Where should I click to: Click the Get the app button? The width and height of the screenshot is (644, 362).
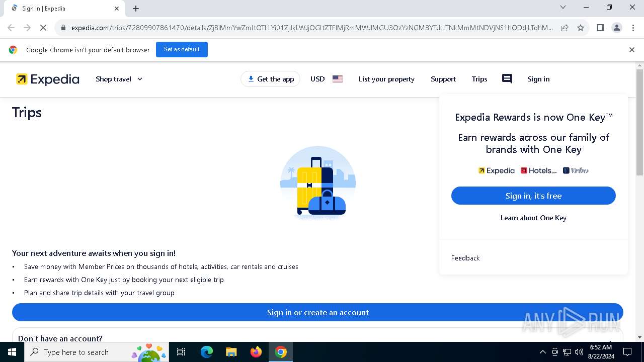[271, 79]
